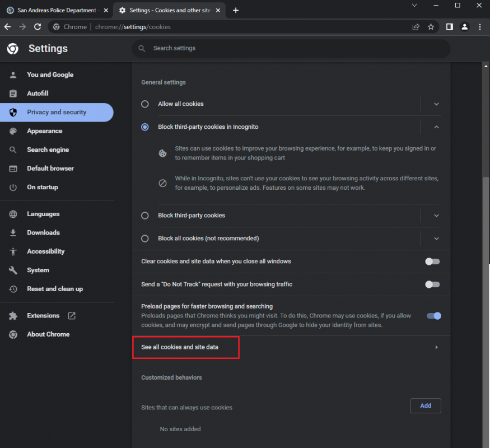The width and height of the screenshot is (490, 448).
Task: Expand Allow all cookies details
Action: point(437,104)
